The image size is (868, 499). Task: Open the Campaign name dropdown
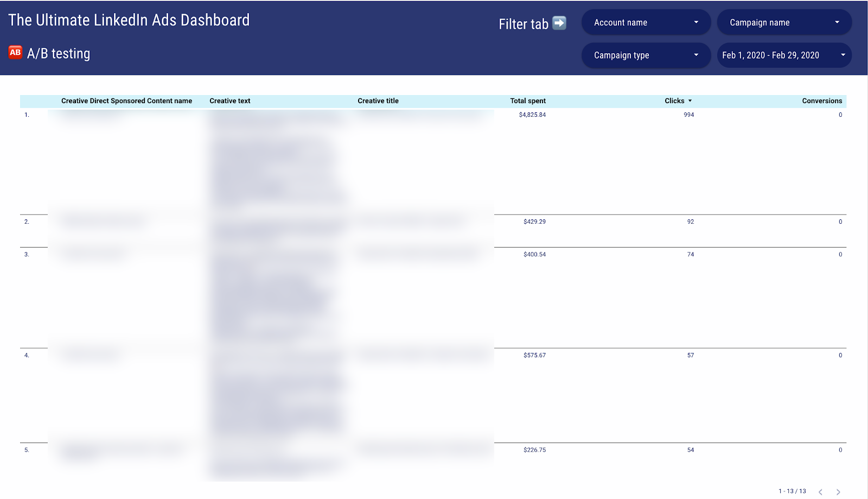tap(784, 23)
